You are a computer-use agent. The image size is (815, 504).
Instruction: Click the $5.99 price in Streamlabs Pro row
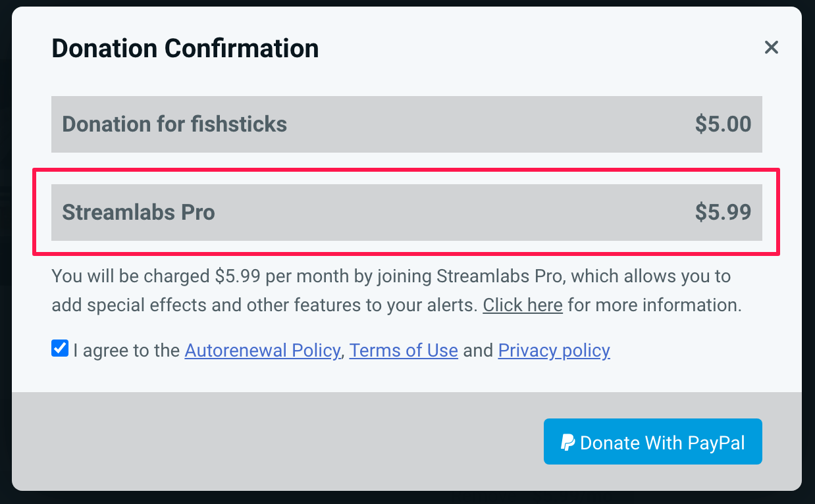click(x=723, y=213)
